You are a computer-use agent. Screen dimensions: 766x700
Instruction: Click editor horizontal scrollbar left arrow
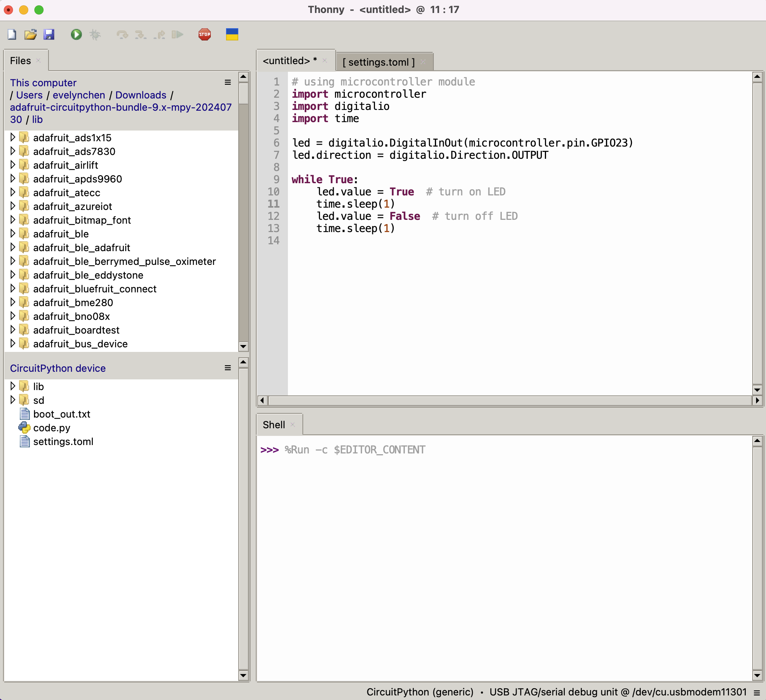[x=262, y=400]
